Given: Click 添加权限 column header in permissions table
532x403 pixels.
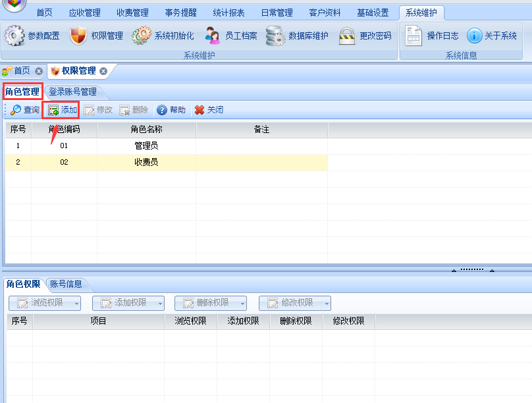Looking at the screenshot, I should coord(243,321).
